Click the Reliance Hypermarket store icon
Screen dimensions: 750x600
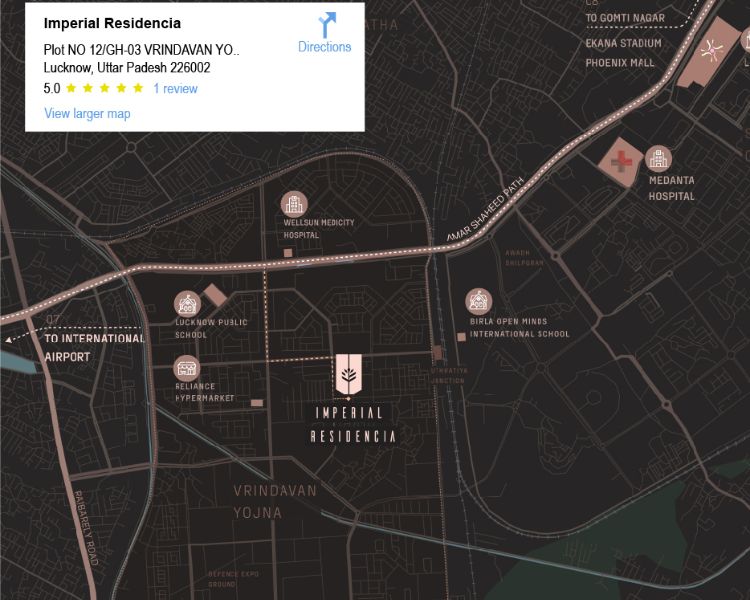(187, 368)
